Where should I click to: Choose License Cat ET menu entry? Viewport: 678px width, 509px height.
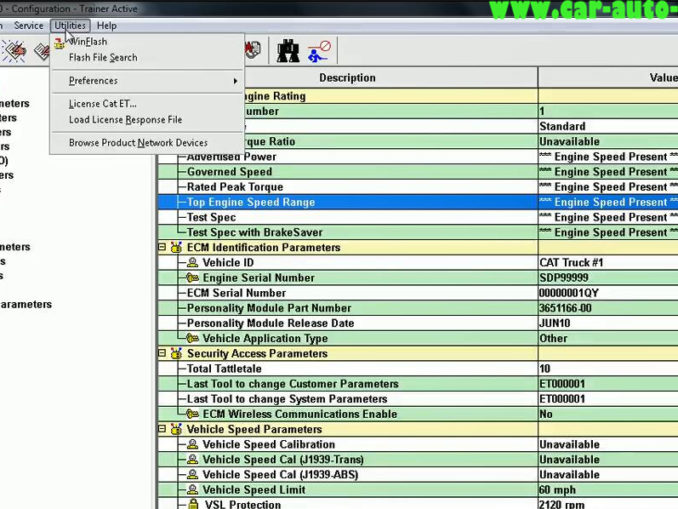(x=102, y=104)
